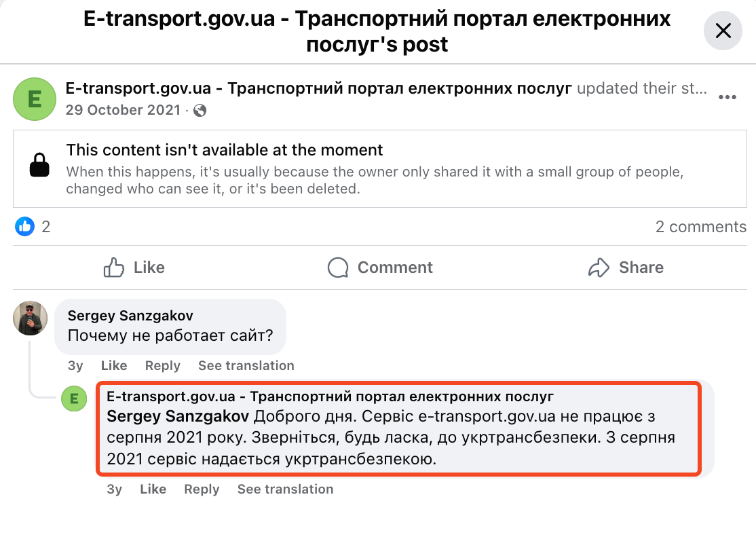The image size is (756, 554).
Task: View reactions via the blue thumbs-up icon
Action: coord(24,226)
